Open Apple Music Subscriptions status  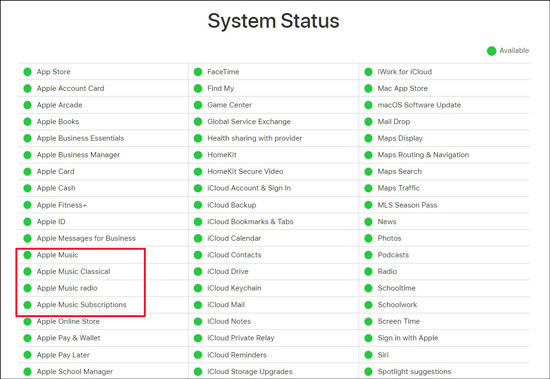tap(103, 305)
